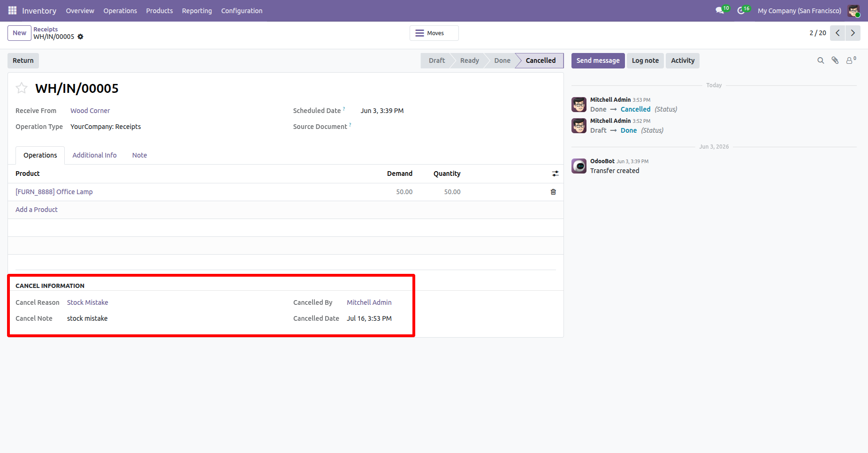Screen dimensions: 868x453
Task: Open the My Company (San Francisco) switcher
Action: [x=799, y=11]
